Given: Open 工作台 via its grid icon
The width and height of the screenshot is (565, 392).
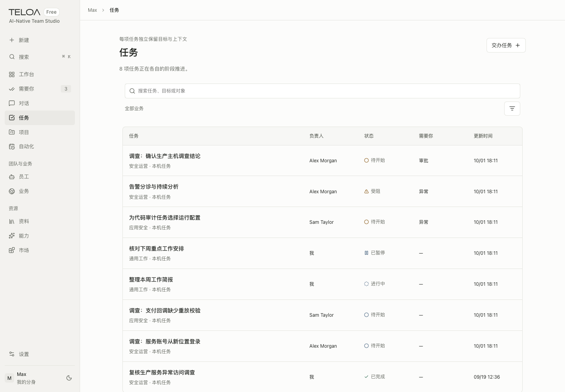Looking at the screenshot, I should [12, 74].
